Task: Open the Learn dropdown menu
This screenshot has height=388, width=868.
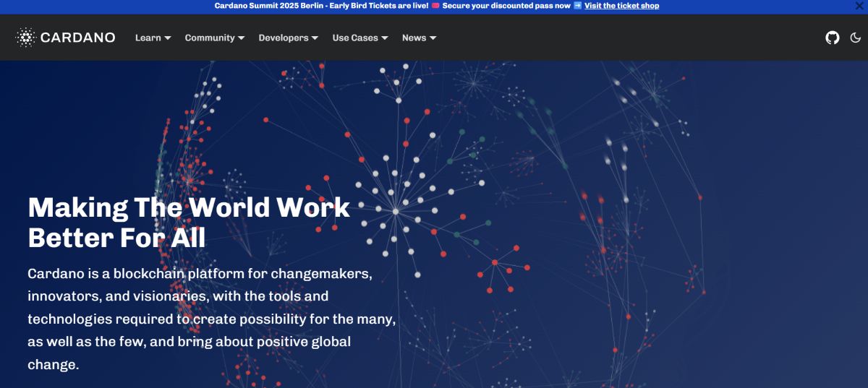Action: [153, 38]
